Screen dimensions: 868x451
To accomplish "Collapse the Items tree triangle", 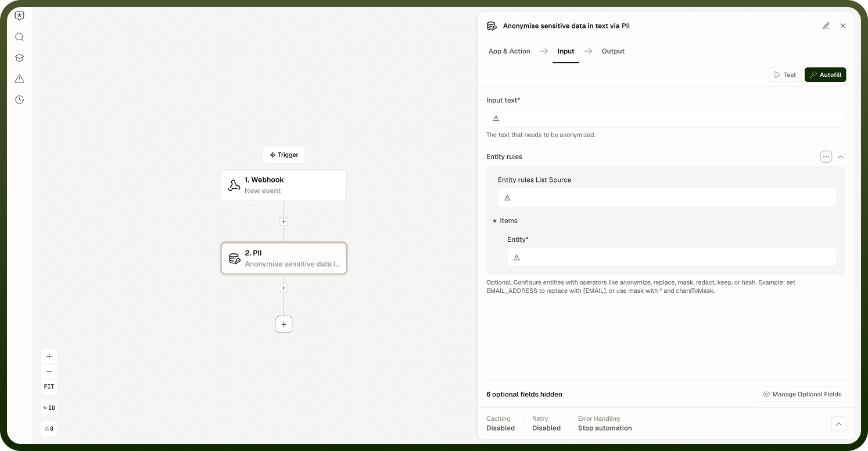I will (x=495, y=221).
